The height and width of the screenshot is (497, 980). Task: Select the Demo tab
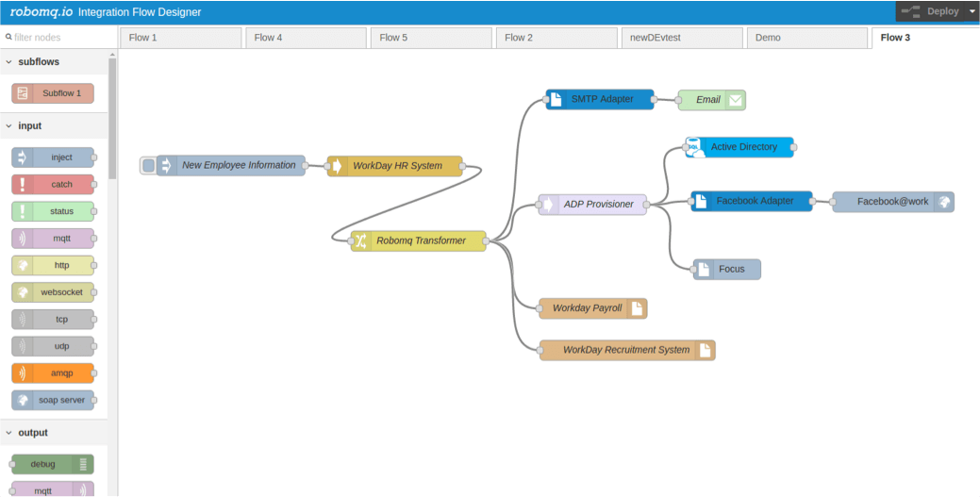[806, 38]
